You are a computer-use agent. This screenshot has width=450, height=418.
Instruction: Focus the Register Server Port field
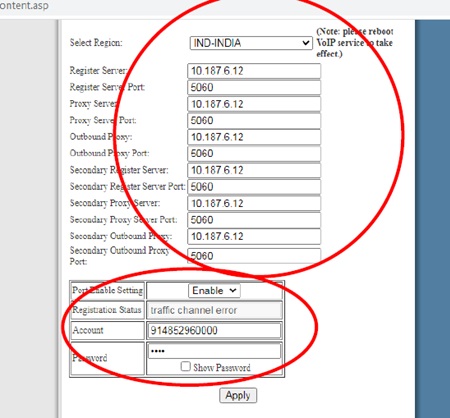pos(254,88)
